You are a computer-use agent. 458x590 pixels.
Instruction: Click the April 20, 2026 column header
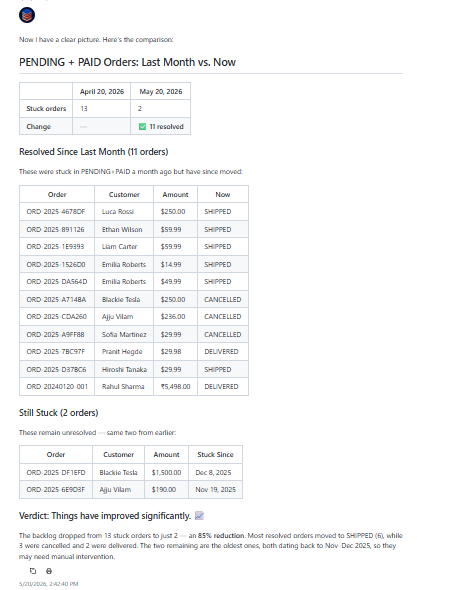click(x=102, y=91)
